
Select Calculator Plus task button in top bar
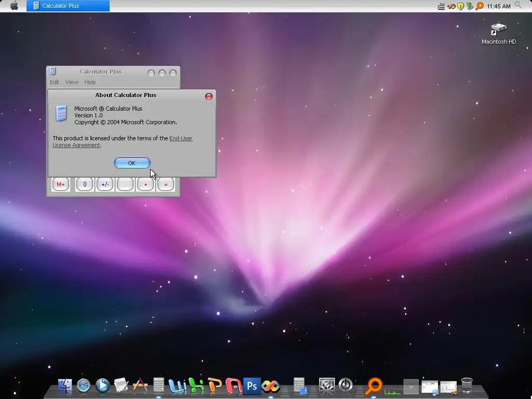point(68,6)
